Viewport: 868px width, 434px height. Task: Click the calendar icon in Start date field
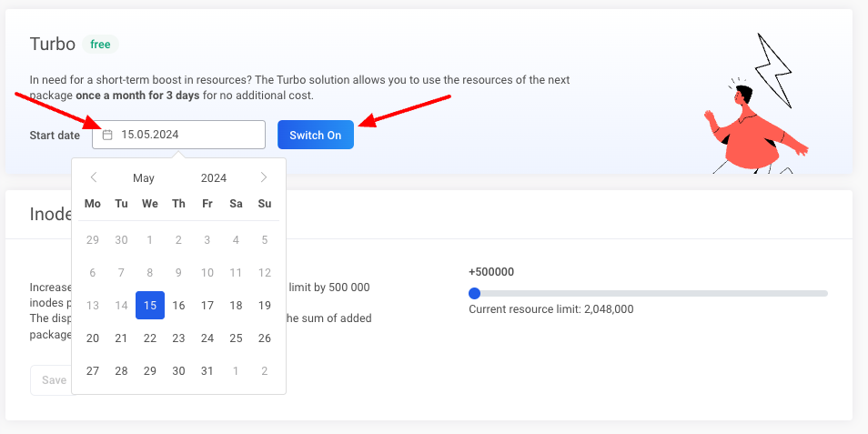click(107, 135)
